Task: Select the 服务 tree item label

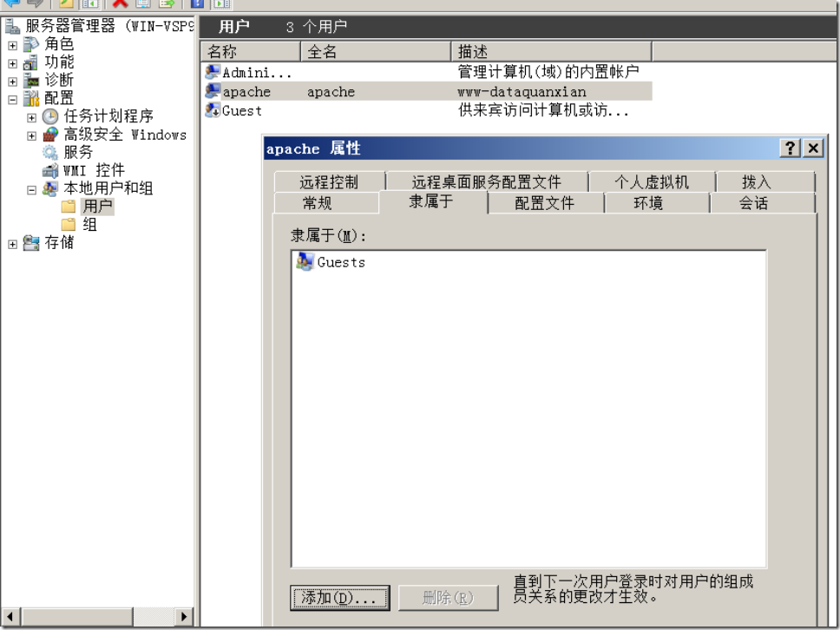Action: tap(78, 153)
